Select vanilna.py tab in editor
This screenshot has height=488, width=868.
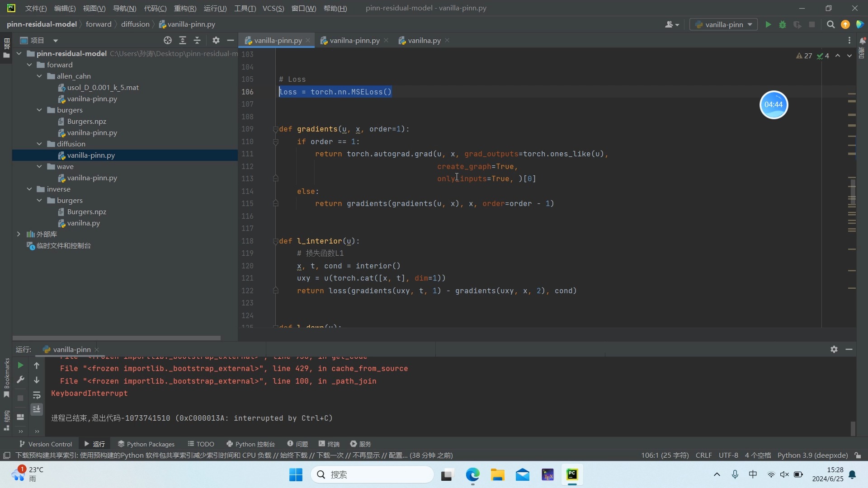(x=423, y=40)
